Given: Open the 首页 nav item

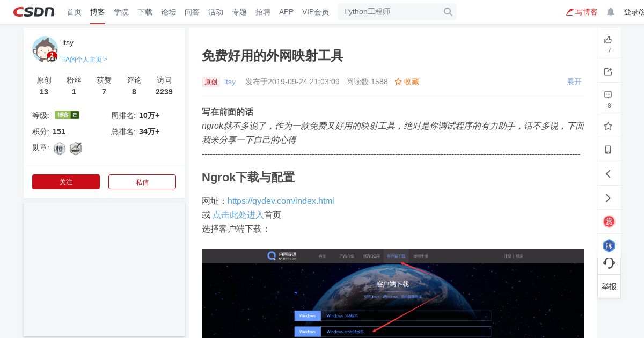Looking at the screenshot, I should (x=74, y=12).
